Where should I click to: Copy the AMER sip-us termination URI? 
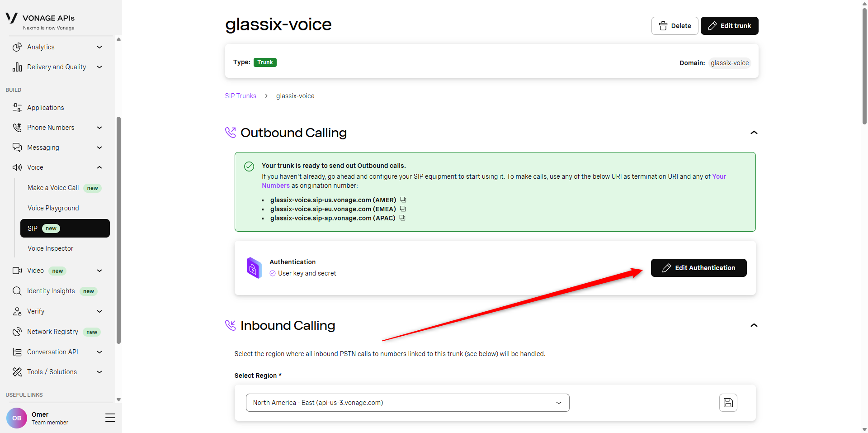click(403, 200)
